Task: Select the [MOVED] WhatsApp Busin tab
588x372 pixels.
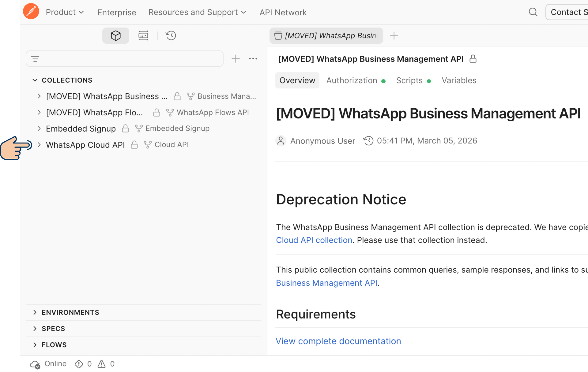Action: point(326,36)
